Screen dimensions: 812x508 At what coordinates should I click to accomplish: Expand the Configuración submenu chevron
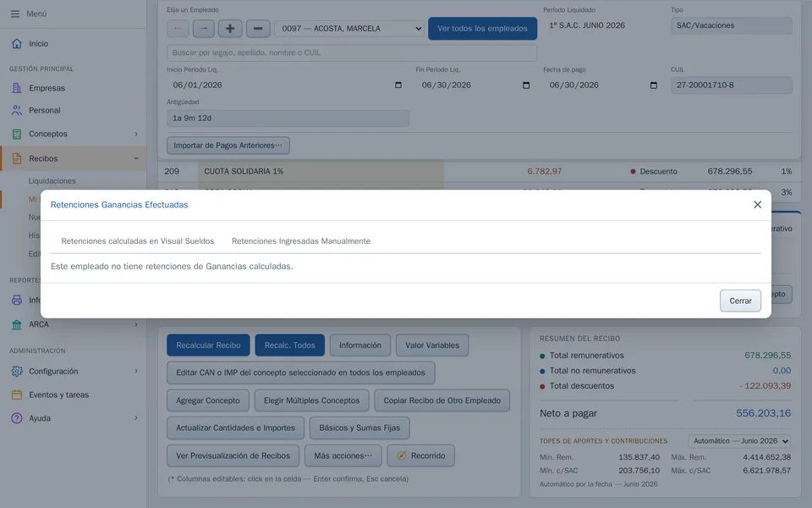point(136,371)
